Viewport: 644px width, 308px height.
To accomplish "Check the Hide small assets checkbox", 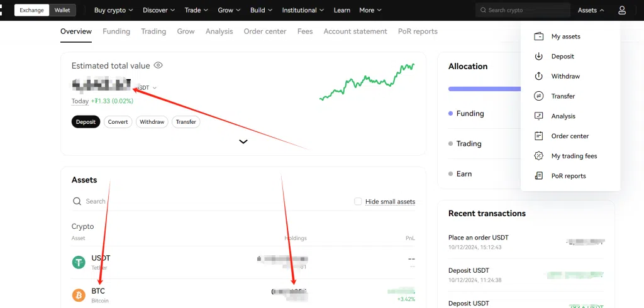I will [358, 201].
